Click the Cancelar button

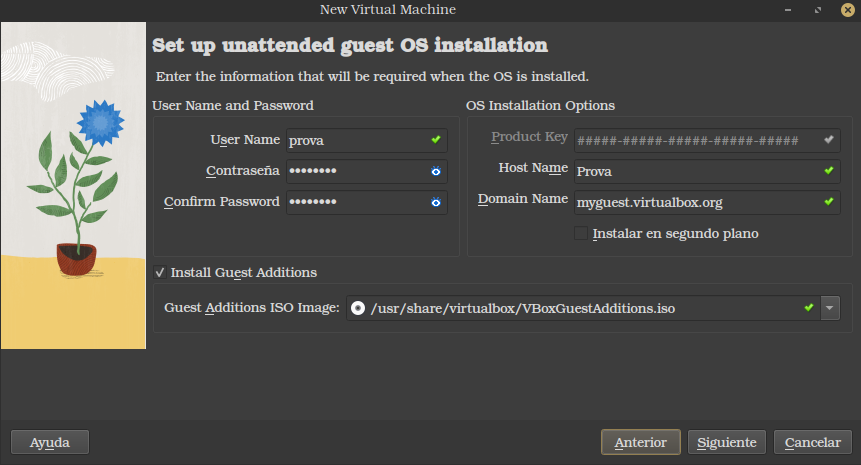click(x=812, y=442)
